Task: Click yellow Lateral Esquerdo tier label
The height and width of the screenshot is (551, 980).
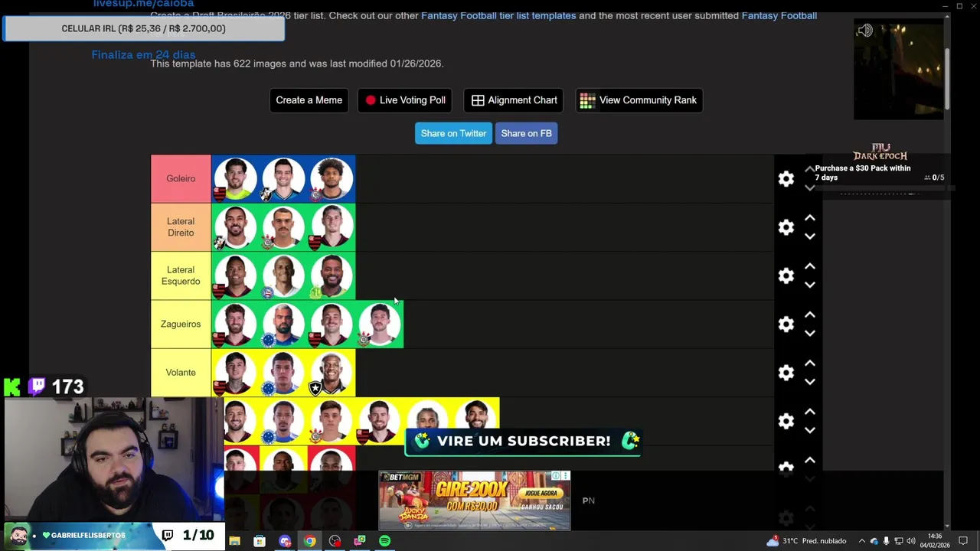Action: [x=181, y=275]
